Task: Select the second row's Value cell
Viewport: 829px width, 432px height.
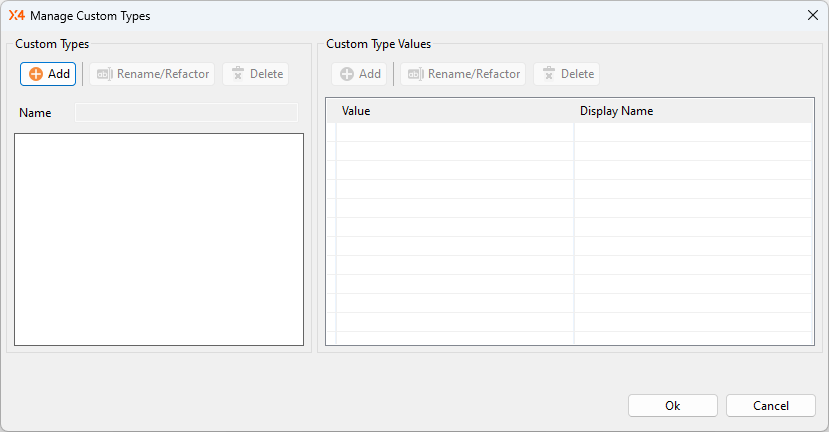Action: pyautogui.click(x=455, y=151)
